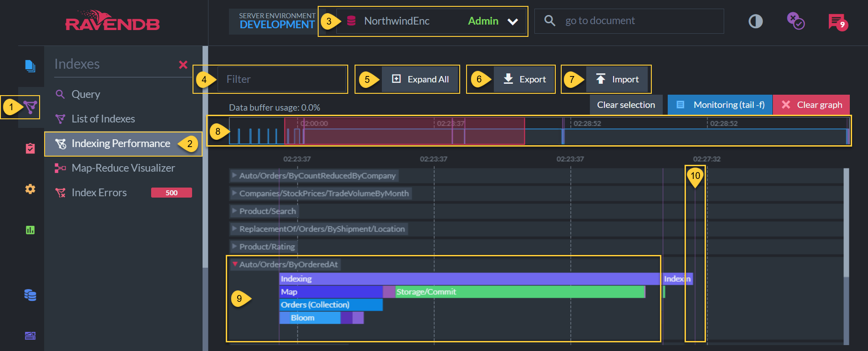Click the blue Map bar
The image size is (868, 351).
(x=331, y=292)
